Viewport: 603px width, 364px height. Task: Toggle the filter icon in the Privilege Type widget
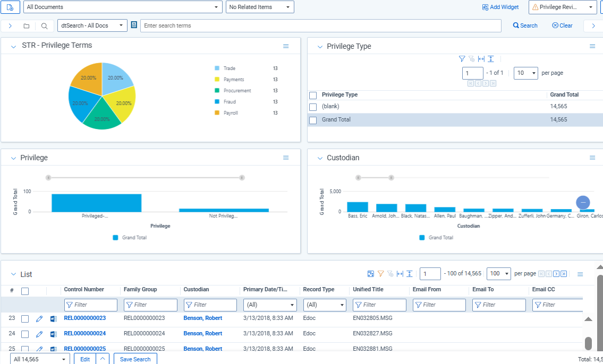(x=462, y=59)
